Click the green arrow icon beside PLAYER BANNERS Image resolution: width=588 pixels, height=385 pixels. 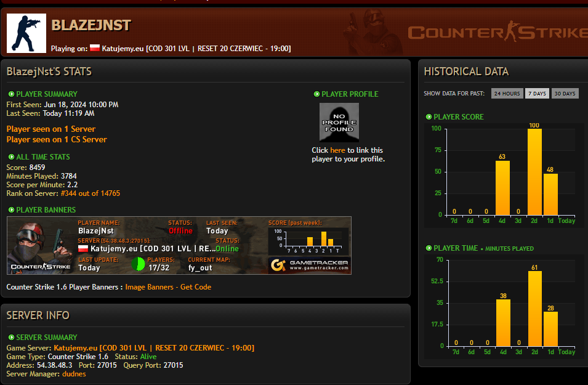(11, 210)
